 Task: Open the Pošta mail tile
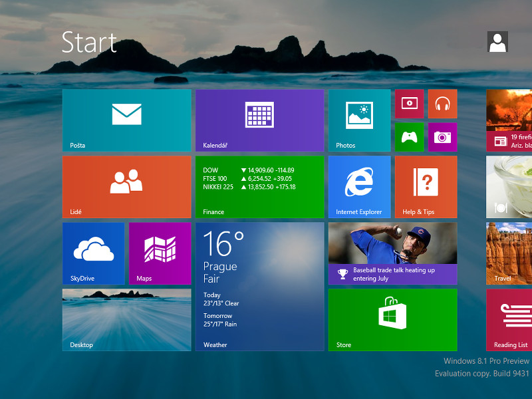127,120
